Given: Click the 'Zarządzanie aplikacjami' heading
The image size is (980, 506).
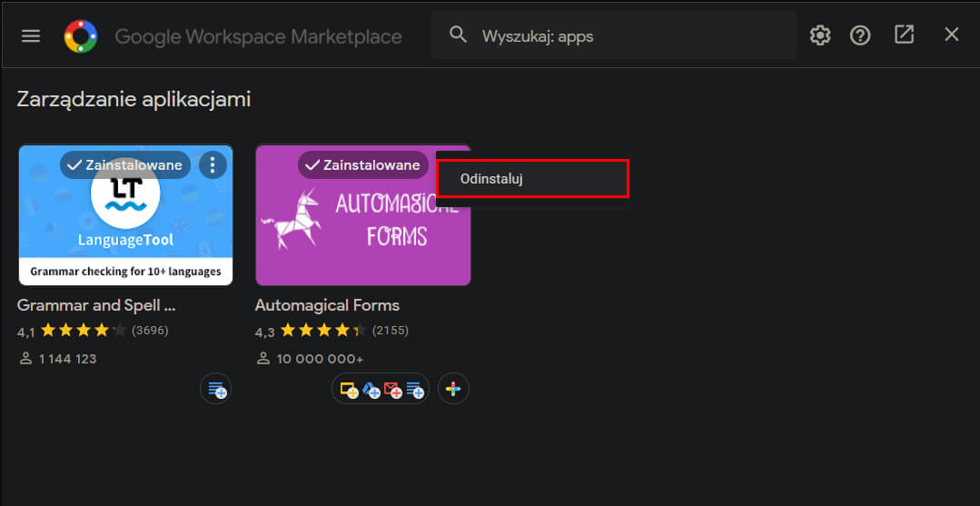Looking at the screenshot, I should (x=134, y=99).
